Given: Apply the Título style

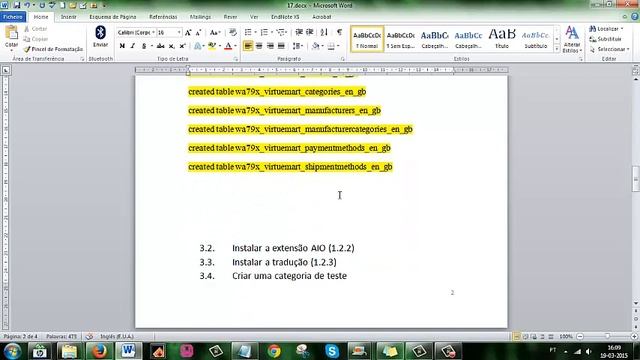Looking at the screenshot, I should point(502,39).
